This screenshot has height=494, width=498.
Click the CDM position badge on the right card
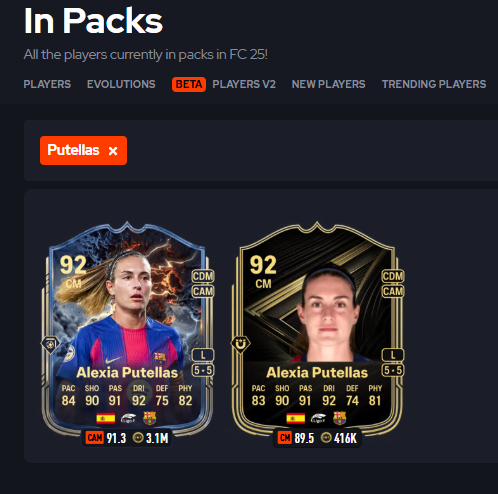click(x=393, y=276)
